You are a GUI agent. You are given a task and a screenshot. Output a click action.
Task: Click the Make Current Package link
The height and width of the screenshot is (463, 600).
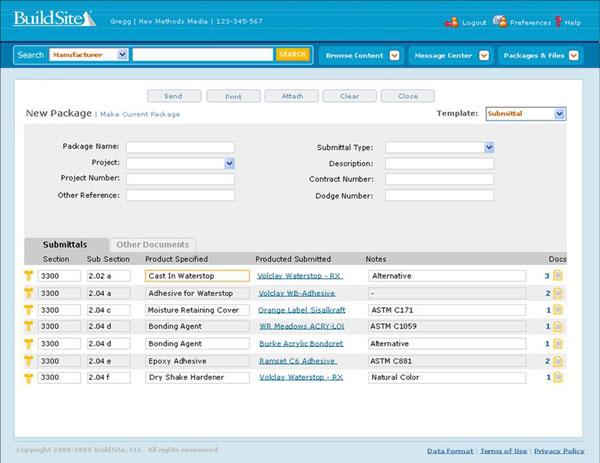[x=140, y=114]
